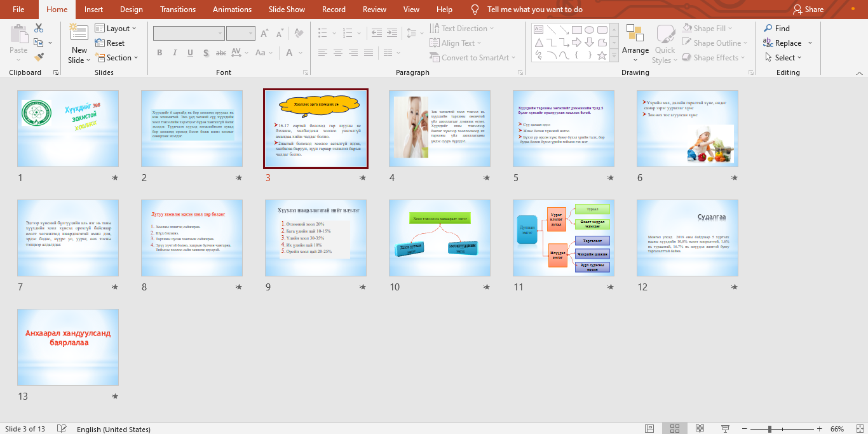This screenshot has height=434, width=868.
Task: Click the Reset slide button
Action: pos(110,43)
